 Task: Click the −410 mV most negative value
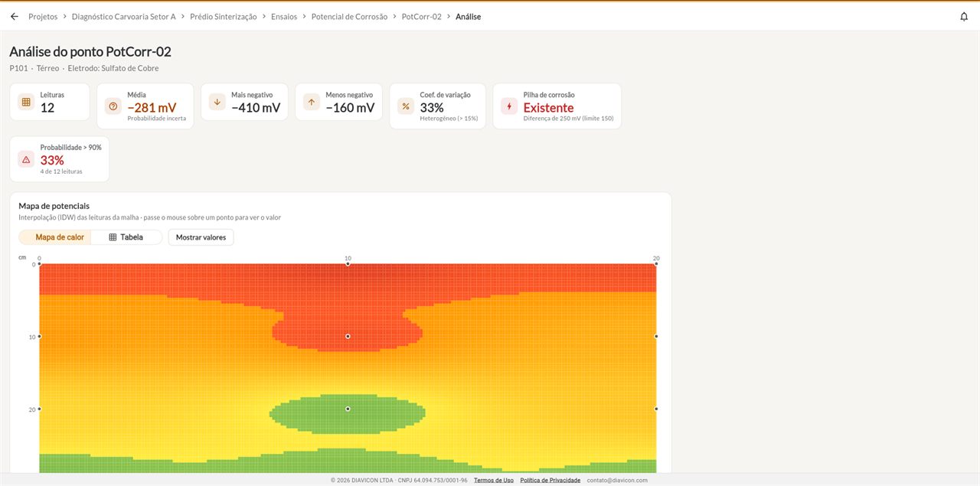coord(256,108)
